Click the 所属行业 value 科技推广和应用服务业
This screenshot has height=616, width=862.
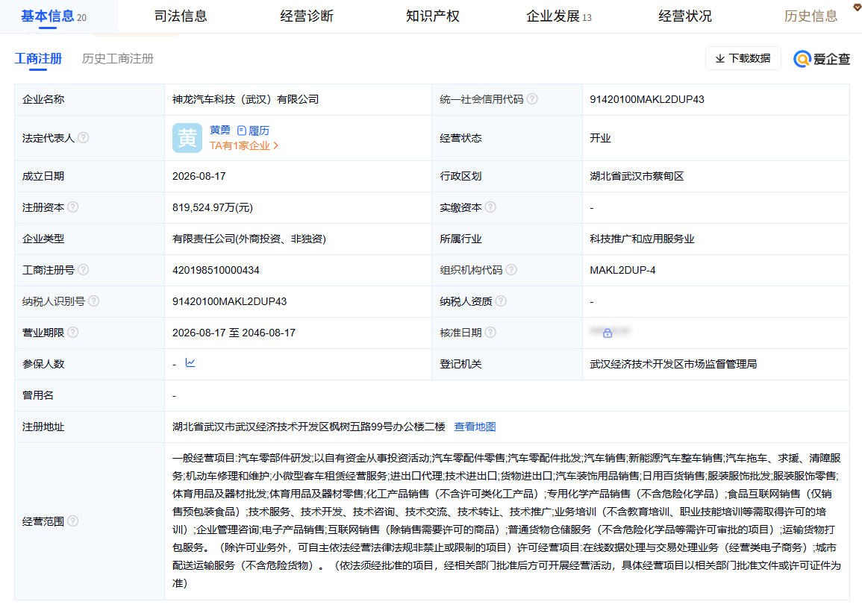click(x=642, y=239)
